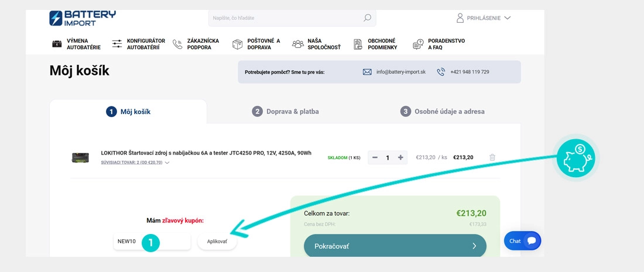Go to Osobné údaje a adresa step
Viewport: 644px width, 272px height.
tap(443, 112)
